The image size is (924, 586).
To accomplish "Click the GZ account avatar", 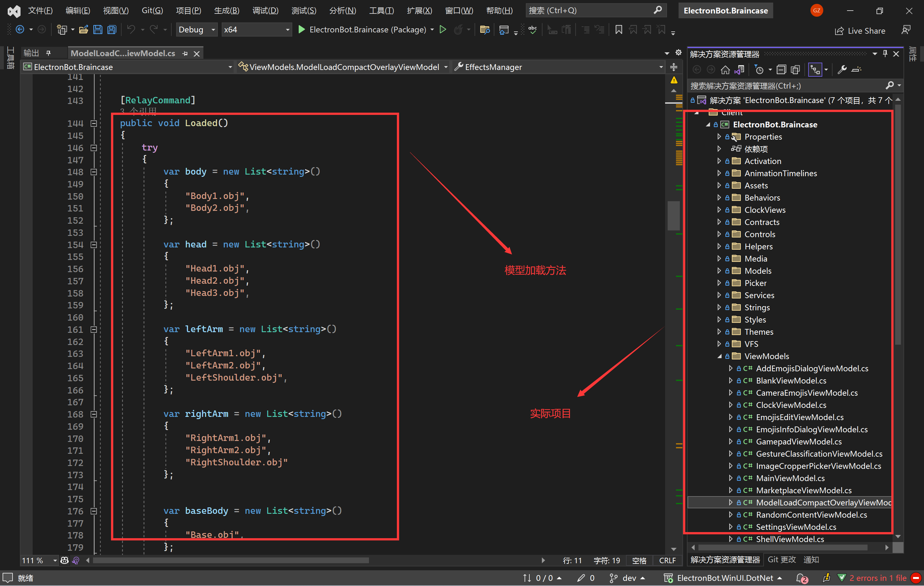I will [817, 10].
